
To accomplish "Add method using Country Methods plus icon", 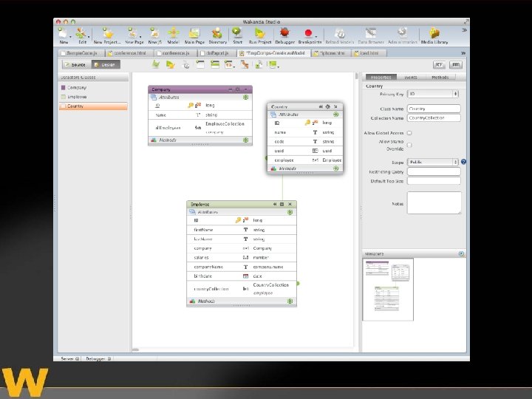I will coord(335,168).
